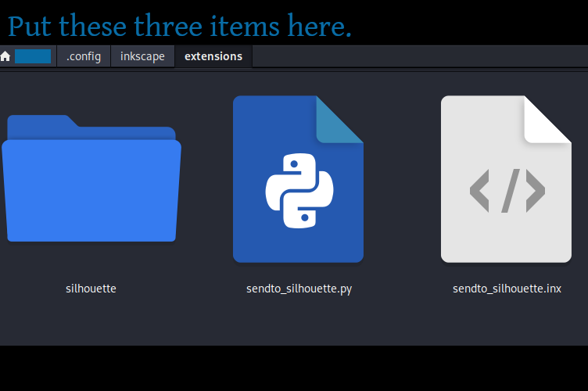Screen dimensions: 588x391
Task: Click the sendto_silhouette.inx filename label
Action: pyautogui.click(x=507, y=289)
